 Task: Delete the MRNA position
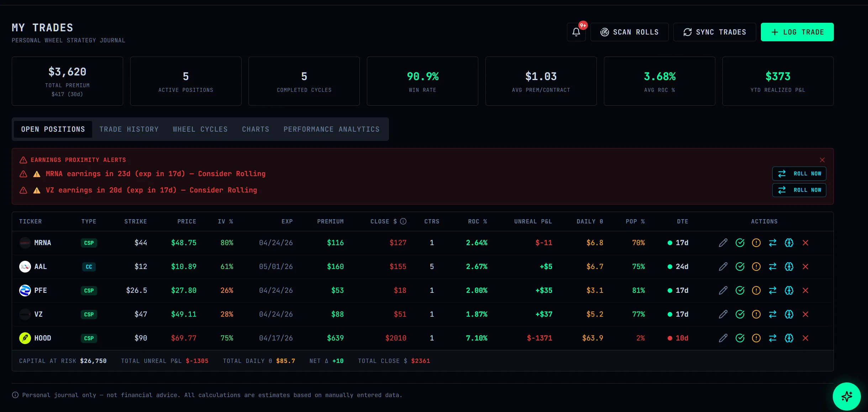[805, 243]
